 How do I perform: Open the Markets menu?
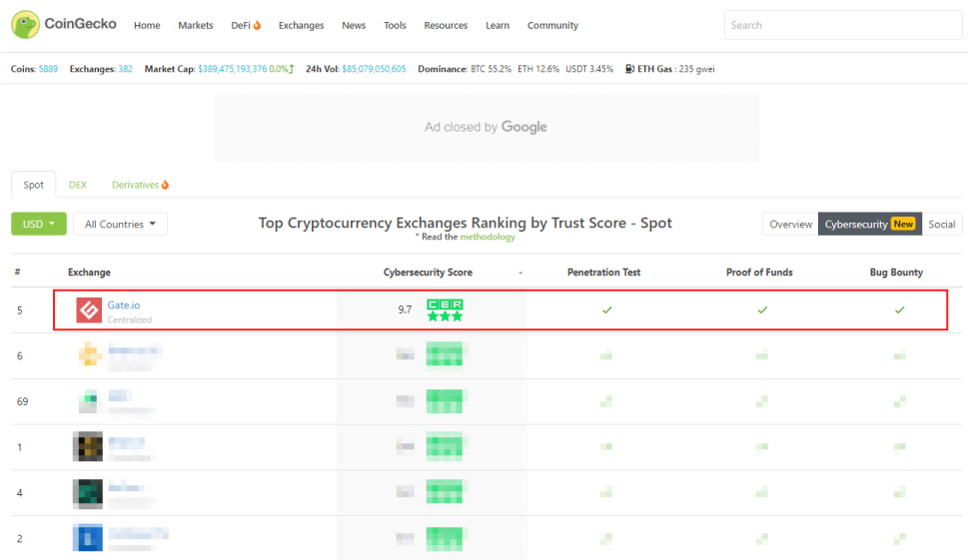pos(196,25)
